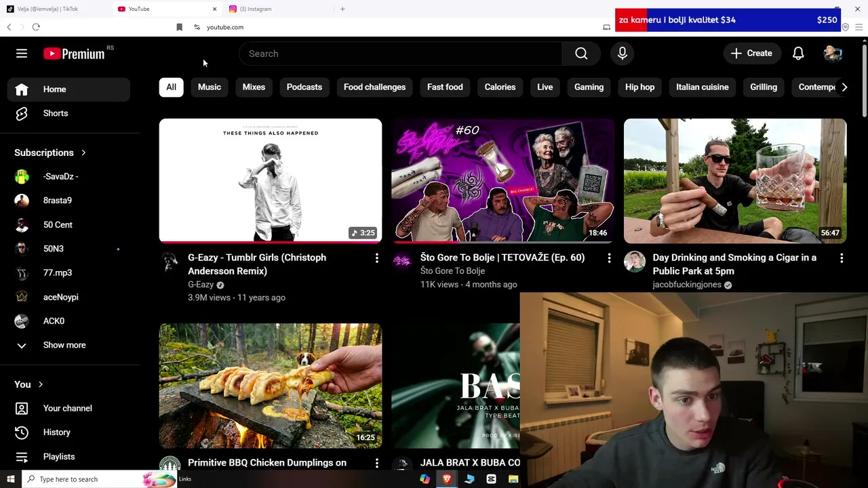Viewport: 868px width, 488px height.
Task: Open Day Drinking and Smoking a Cigar title
Action: 734,264
